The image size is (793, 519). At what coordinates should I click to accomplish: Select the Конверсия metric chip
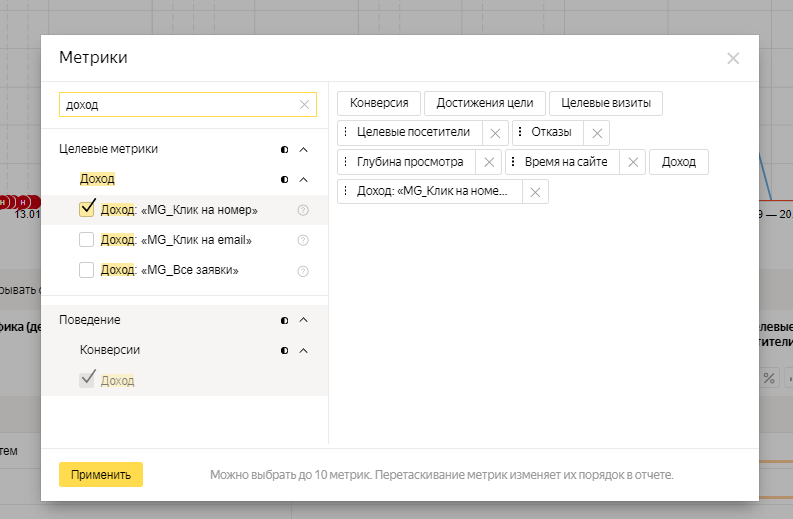pos(379,103)
